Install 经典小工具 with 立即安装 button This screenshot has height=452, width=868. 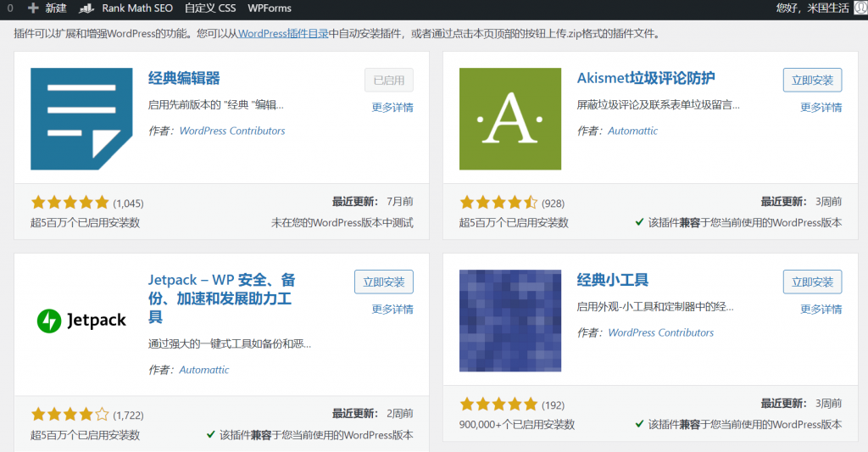point(813,282)
